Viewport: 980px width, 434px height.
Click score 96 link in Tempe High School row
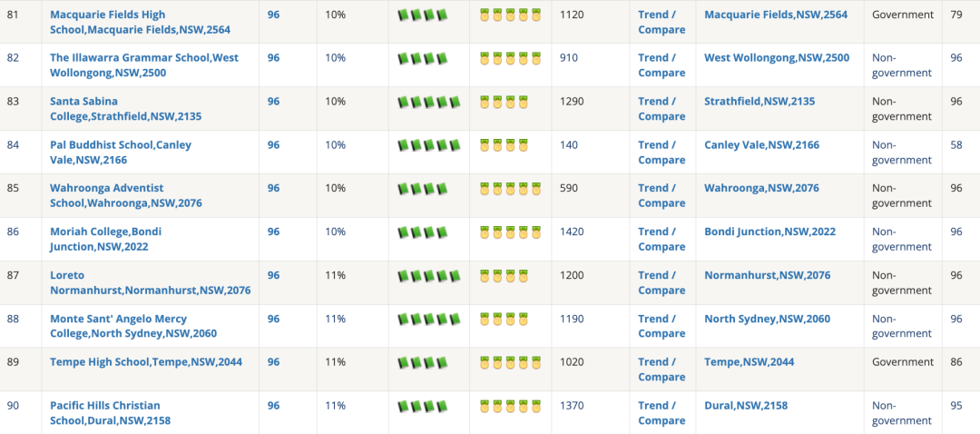[274, 362]
